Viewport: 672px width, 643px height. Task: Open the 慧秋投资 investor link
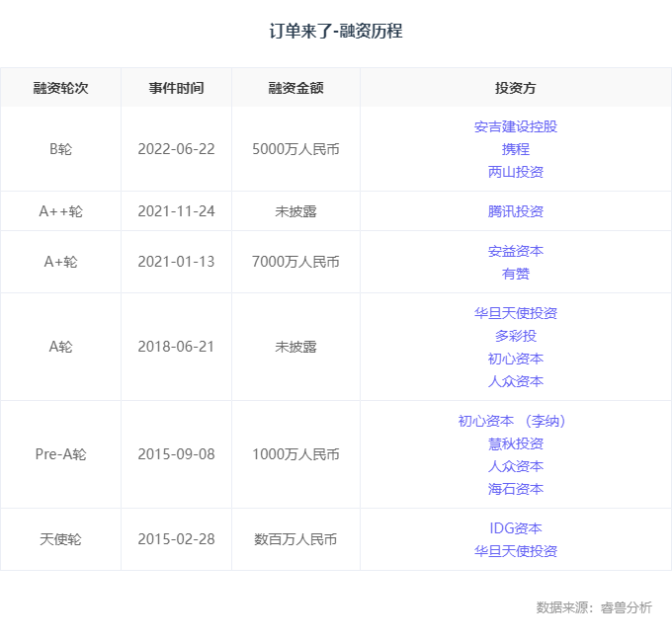[516, 443]
